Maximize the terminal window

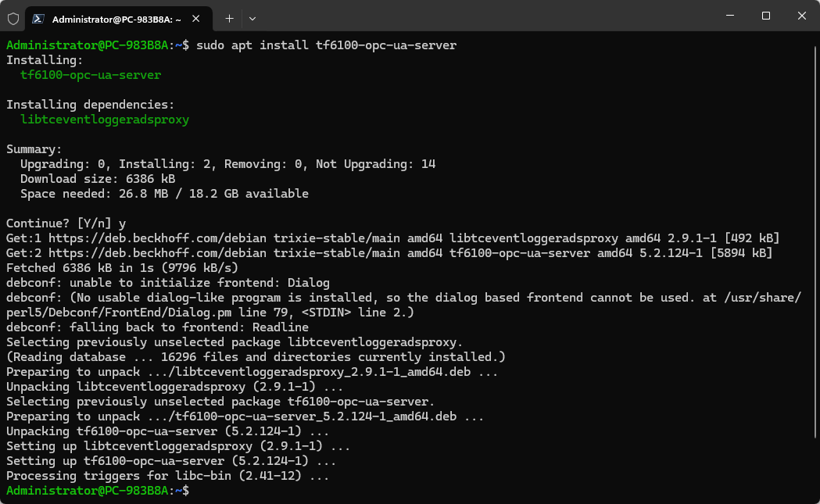[x=766, y=16]
